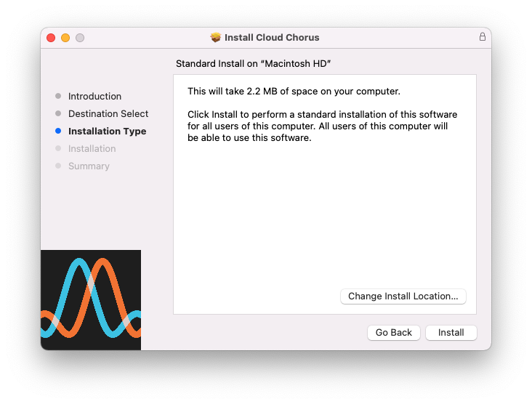
Task: Click the Cloud Chorus waveform logo
Action: point(91,299)
